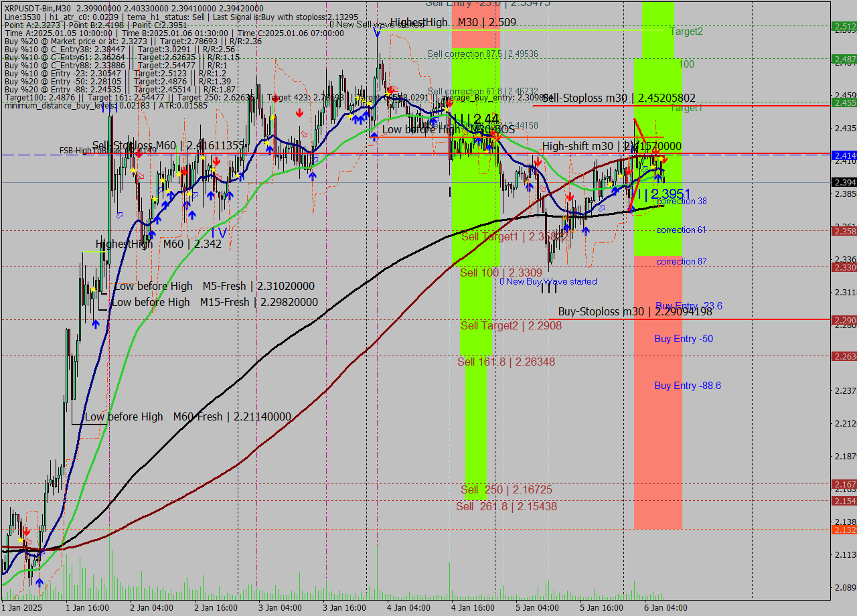Select the Sell-Stoploss m30 | 2.45205802 label
Viewport: 857px width, 616px height.
(x=619, y=98)
